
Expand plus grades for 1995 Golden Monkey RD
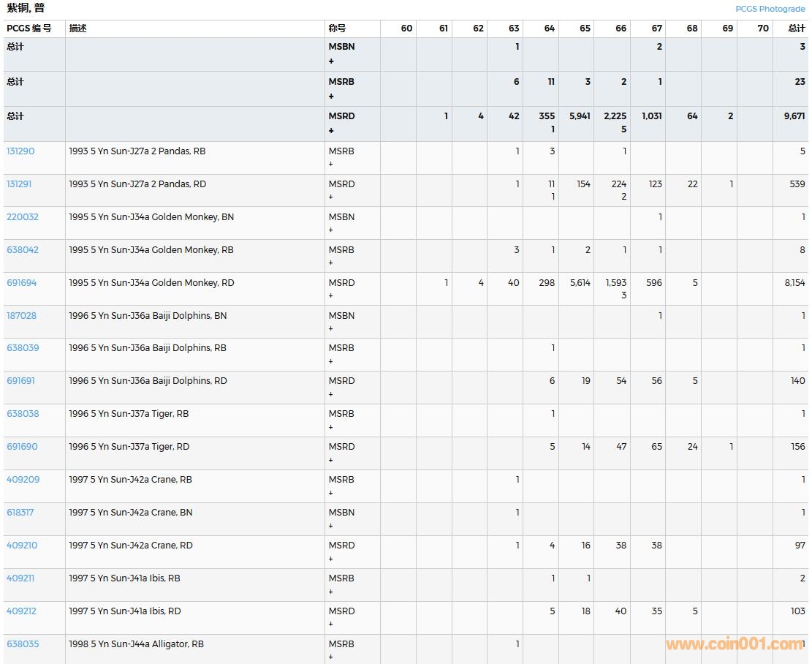(x=330, y=295)
